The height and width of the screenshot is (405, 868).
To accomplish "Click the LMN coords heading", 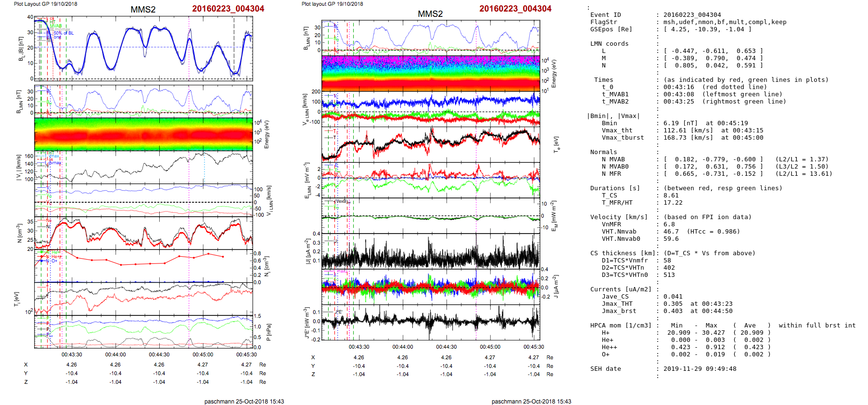I will pos(609,44).
